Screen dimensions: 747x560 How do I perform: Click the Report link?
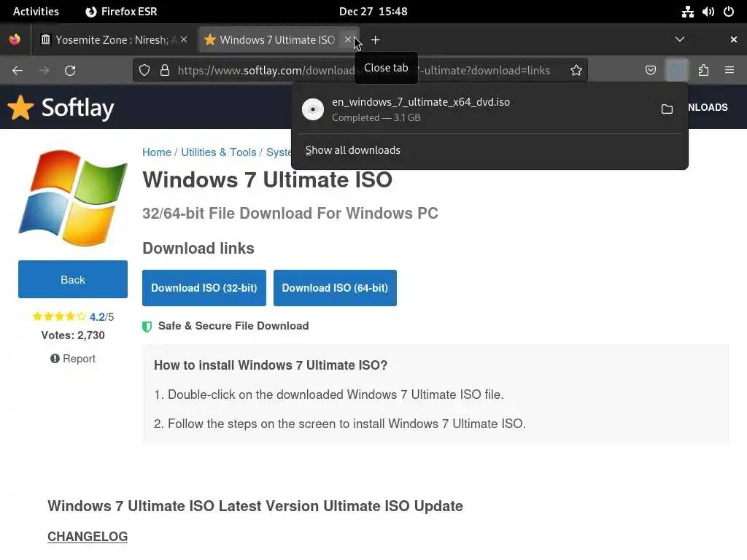coord(73,359)
